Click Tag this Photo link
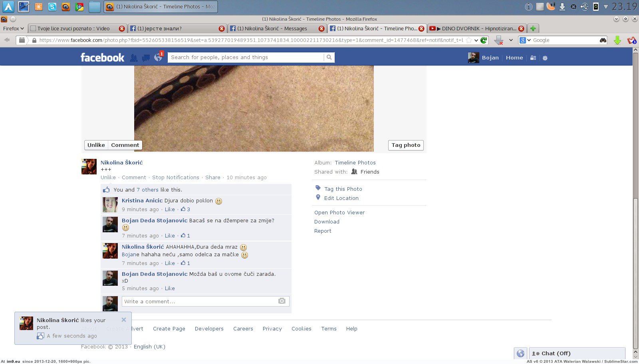 343,189
